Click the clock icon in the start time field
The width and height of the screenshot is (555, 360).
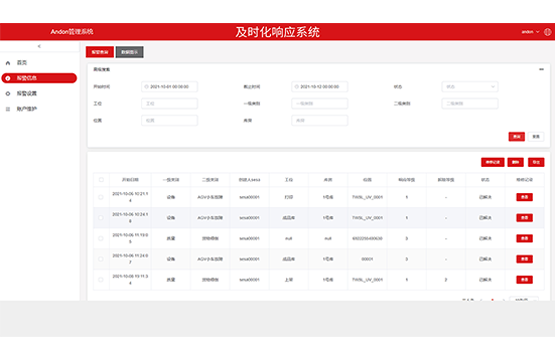[x=147, y=87]
